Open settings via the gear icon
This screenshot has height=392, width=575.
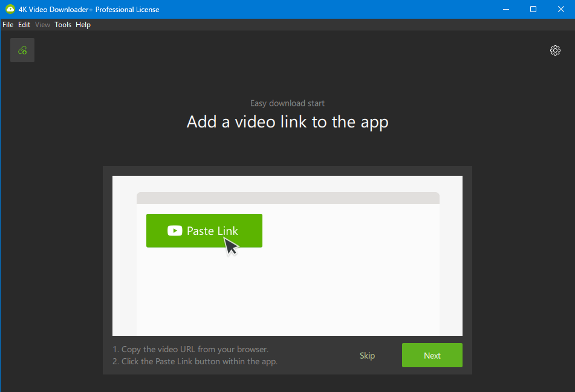tap(555, 51)
